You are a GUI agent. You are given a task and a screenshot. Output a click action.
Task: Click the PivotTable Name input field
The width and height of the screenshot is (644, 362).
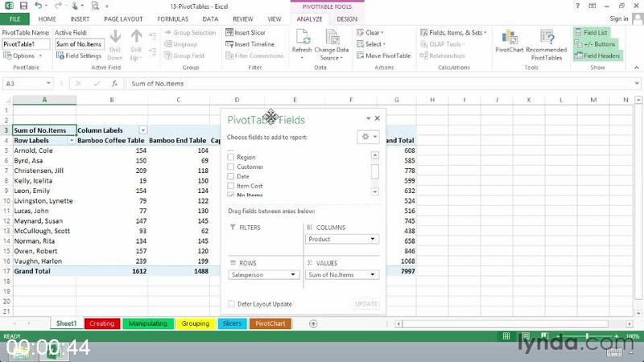27,44
